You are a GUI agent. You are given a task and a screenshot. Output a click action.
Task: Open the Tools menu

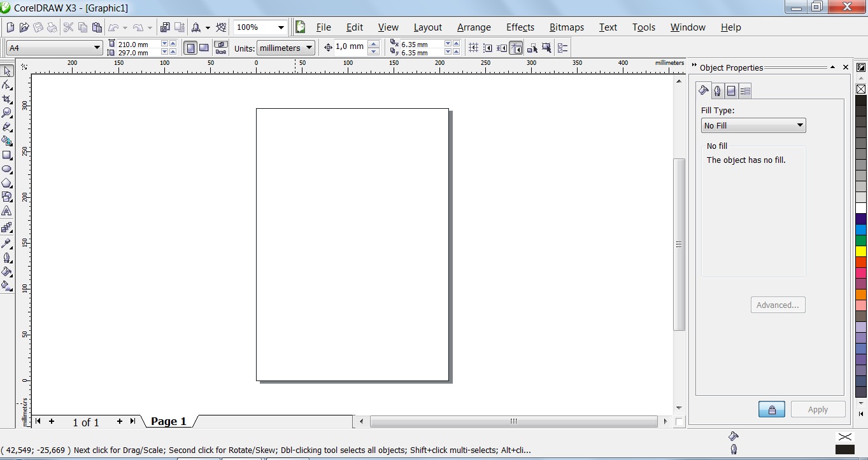tap(644, 27)
